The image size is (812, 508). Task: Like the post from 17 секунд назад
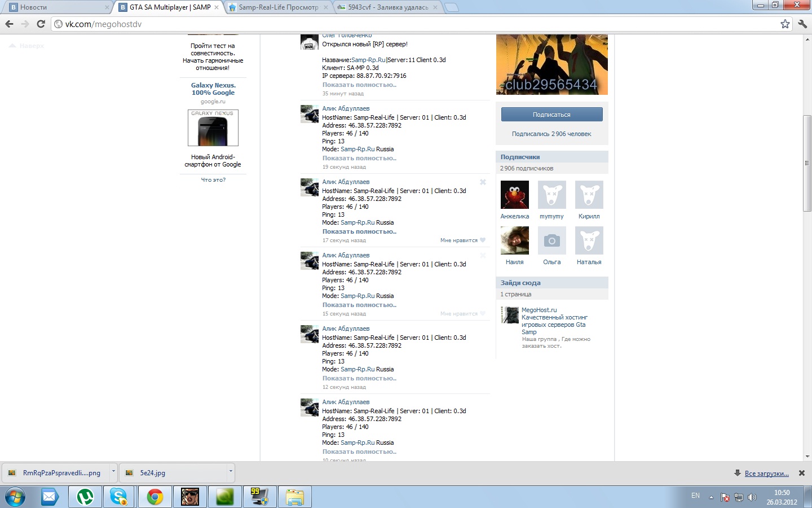click(x=463, y=240)
